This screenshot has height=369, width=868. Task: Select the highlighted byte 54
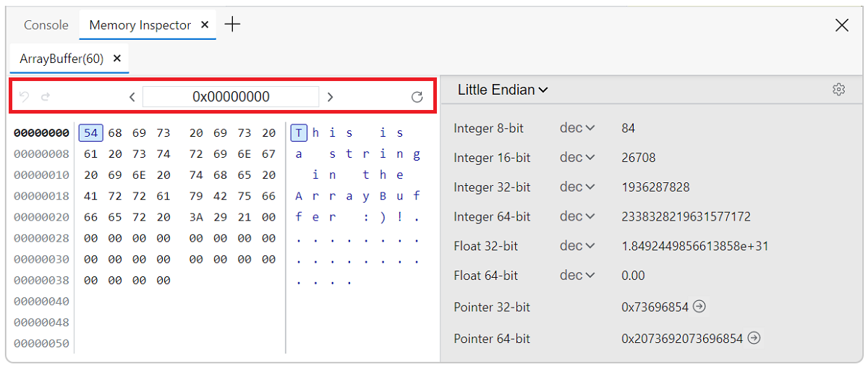[90, 133]
